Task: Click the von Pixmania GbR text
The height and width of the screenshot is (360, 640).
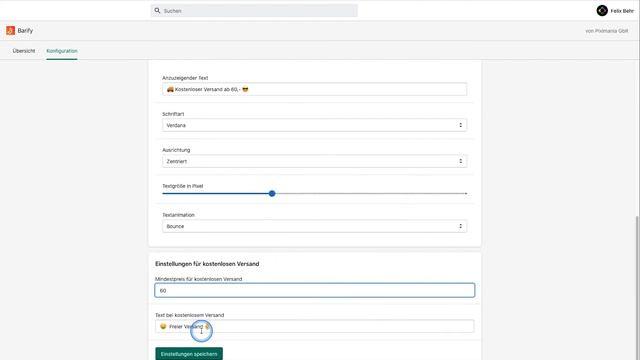Action: coord(607,31)
